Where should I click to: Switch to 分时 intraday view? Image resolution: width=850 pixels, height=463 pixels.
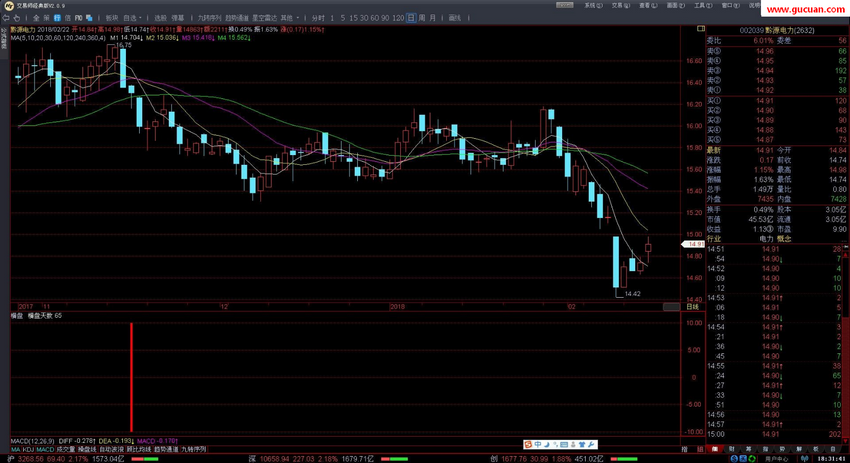[x=318, y=18]
